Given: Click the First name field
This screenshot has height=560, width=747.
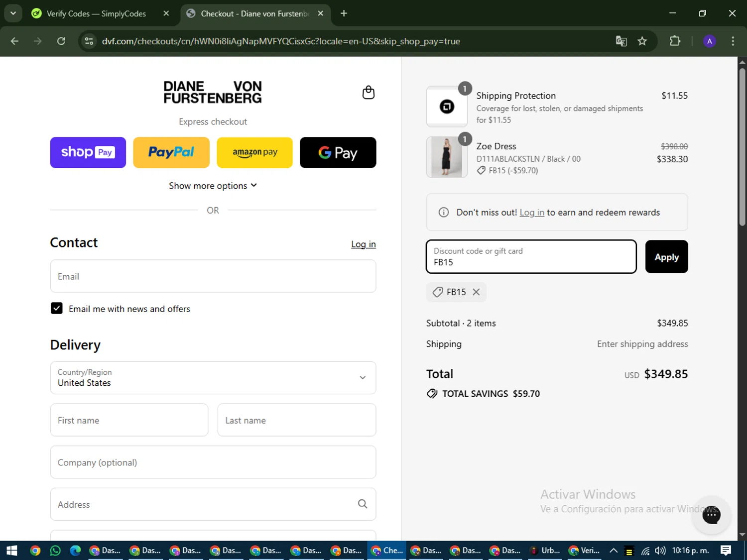Looking at the screenshot, I should click(129, 420).
